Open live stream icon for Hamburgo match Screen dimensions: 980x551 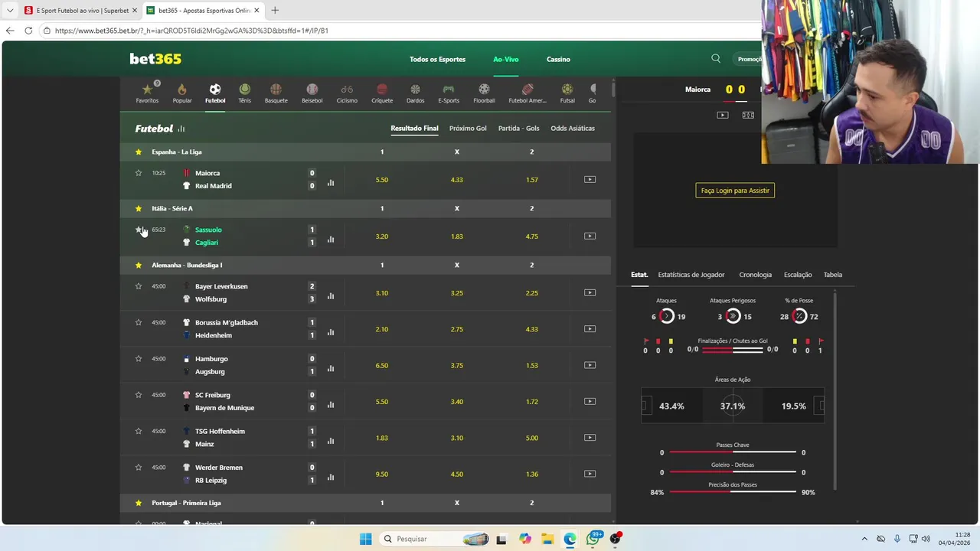(590, 365)
